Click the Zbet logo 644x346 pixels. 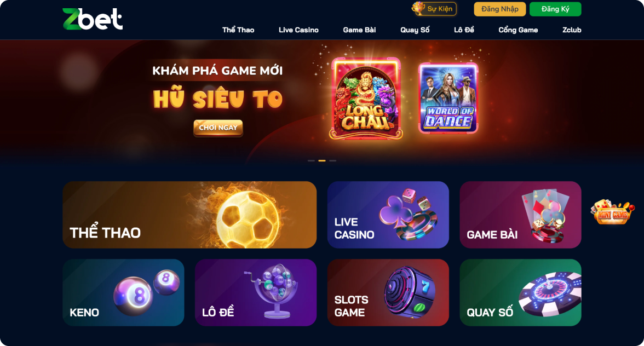coord(93,19)
